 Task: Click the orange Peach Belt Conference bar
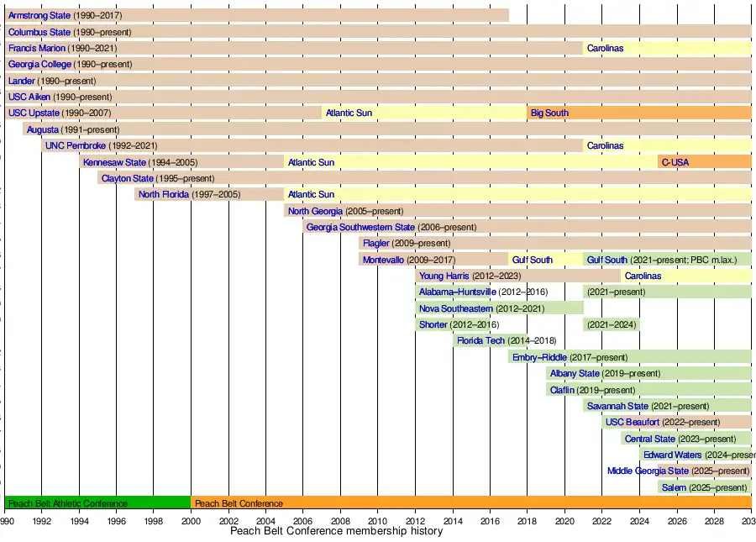(x=470, y=503)
